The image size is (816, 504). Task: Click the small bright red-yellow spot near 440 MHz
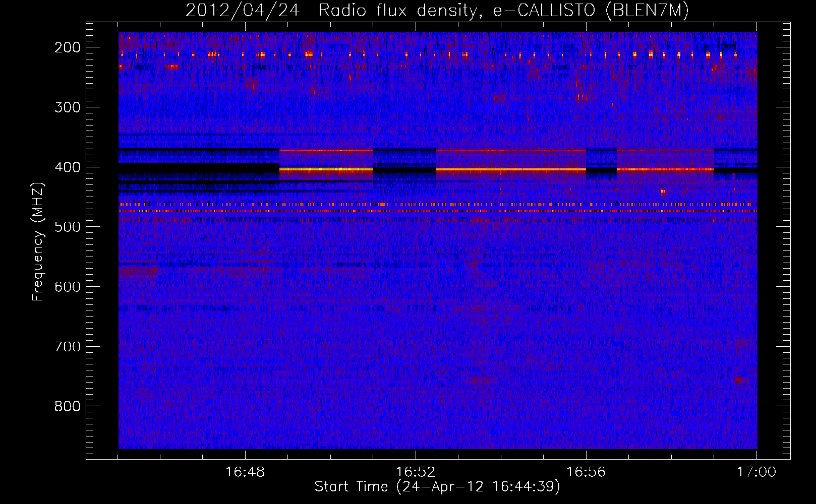click(663, 192)
